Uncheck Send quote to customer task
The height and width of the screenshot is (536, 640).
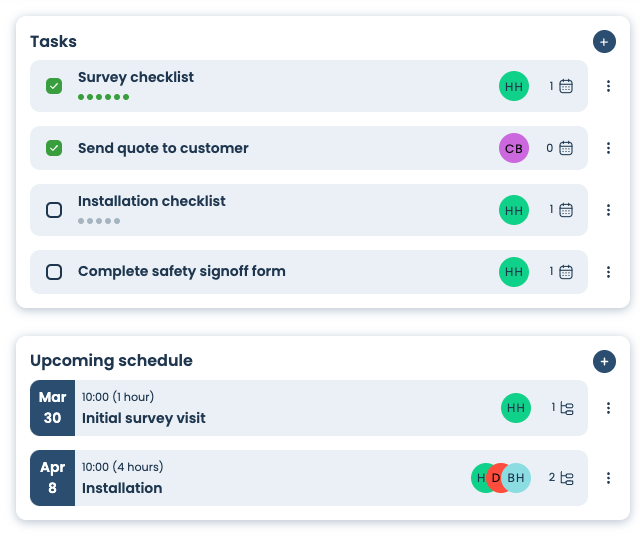(x=54, y=148)
